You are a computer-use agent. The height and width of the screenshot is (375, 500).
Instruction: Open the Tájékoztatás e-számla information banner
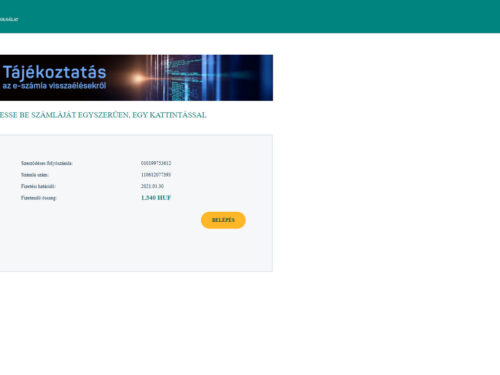click(x=136, y=78)
